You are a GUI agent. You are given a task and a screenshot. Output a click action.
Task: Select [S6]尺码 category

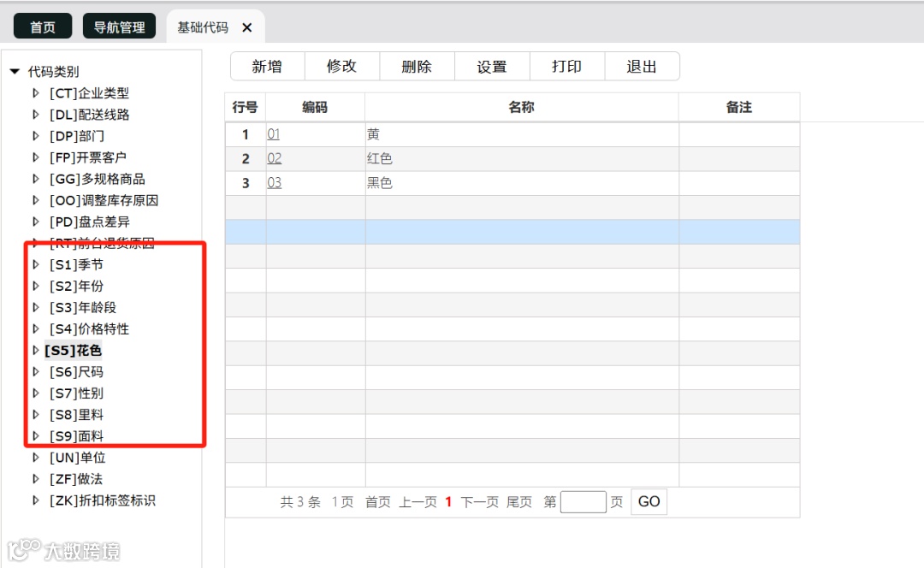76,372
